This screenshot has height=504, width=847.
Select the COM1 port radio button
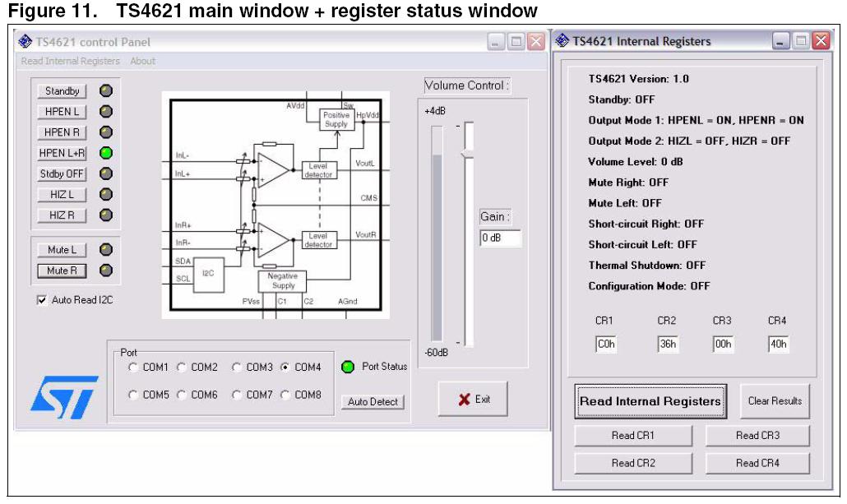click(x=132, y=368)
